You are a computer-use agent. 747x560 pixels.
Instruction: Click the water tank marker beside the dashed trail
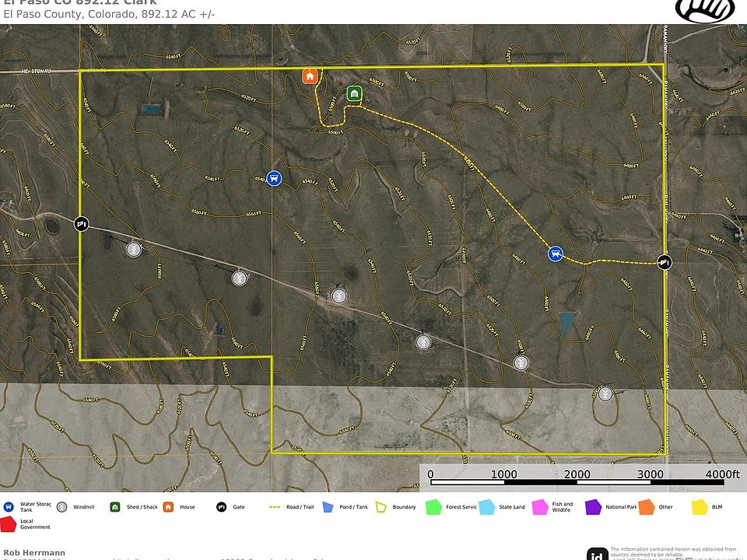coord(555,254)
